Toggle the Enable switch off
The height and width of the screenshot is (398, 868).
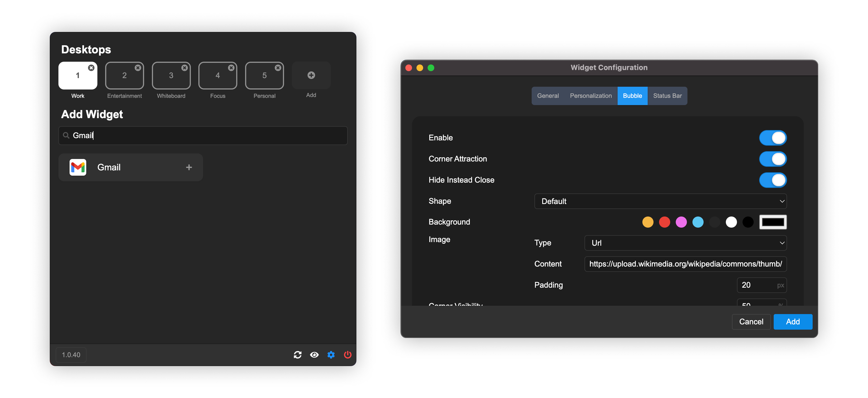click(x=772, y=138)
